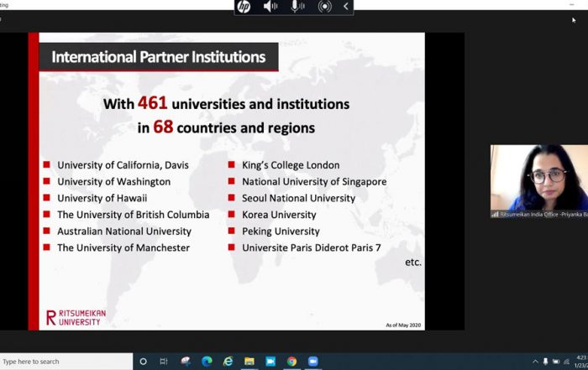Click the signal bars icon on participant video
Image resolution: width=588 pixels, height=370 pixels.
click(495, 215)
